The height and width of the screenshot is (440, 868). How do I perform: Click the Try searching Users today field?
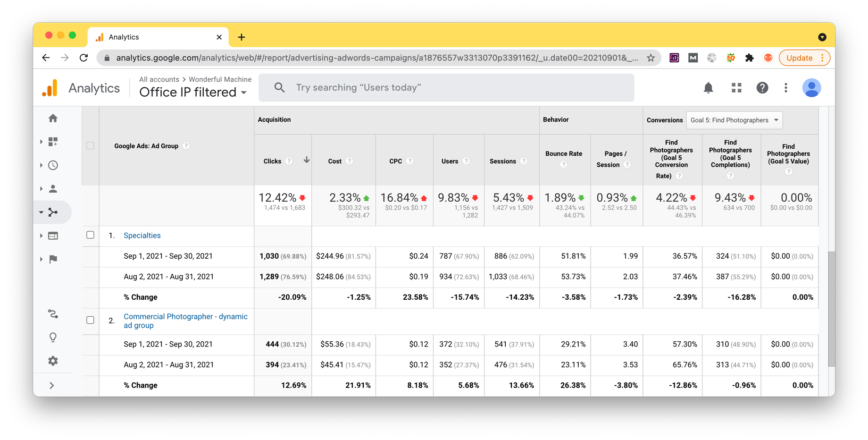(x=446, y=87)
